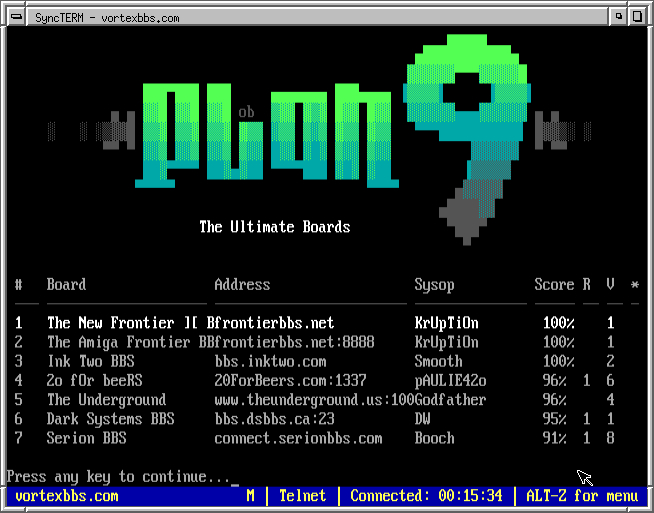Open the window menu icon at top-left
This screenshot has width=654, height=513.
[x=16, y=17]
